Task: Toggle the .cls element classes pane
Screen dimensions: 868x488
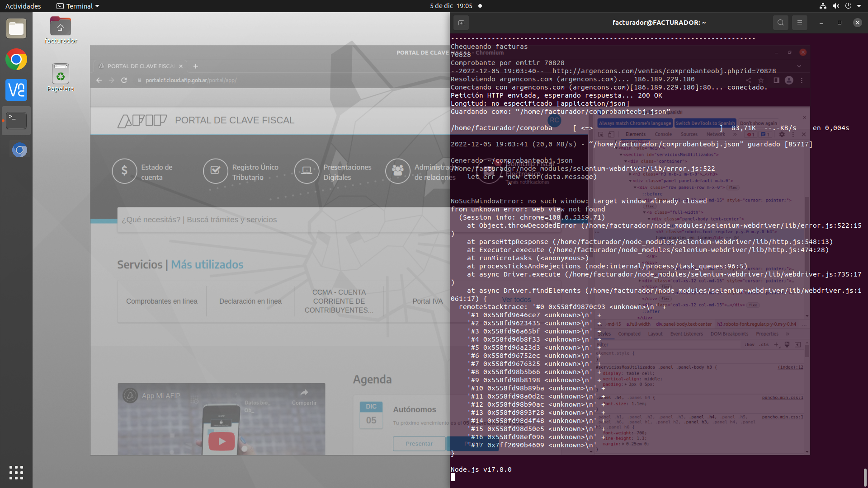Action: tap(764, 344)
